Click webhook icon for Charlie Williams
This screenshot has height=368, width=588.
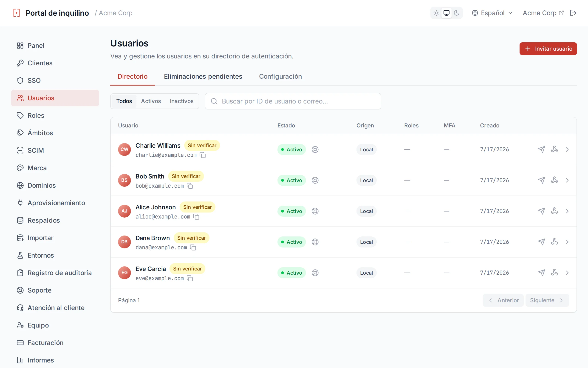pyautogui.click(x=554, y=149)
